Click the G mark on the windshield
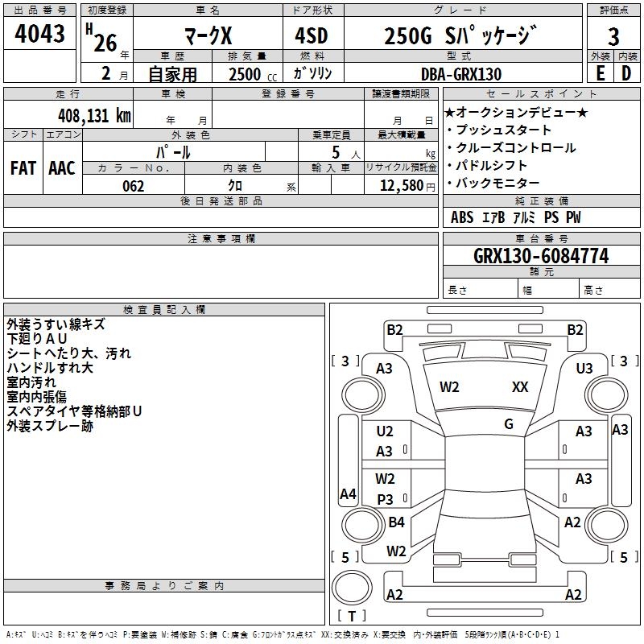This screenshot has width=644, height=644. [x=509, y=424]
